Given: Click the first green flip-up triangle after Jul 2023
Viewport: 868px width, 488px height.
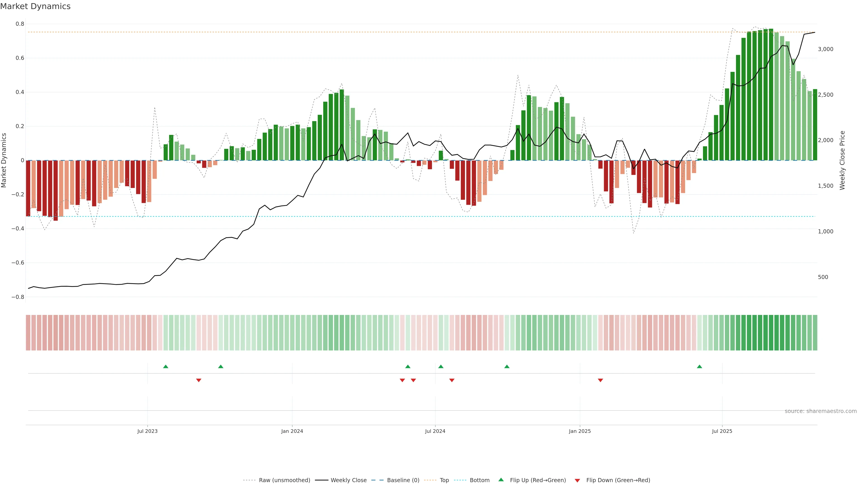Looking at the screenshot, I should click(x=165, y=366).
